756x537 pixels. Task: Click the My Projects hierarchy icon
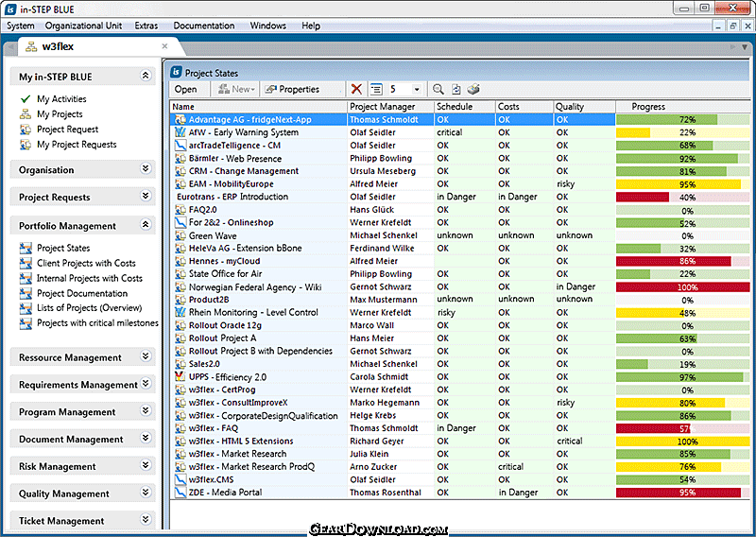(26, 114)
